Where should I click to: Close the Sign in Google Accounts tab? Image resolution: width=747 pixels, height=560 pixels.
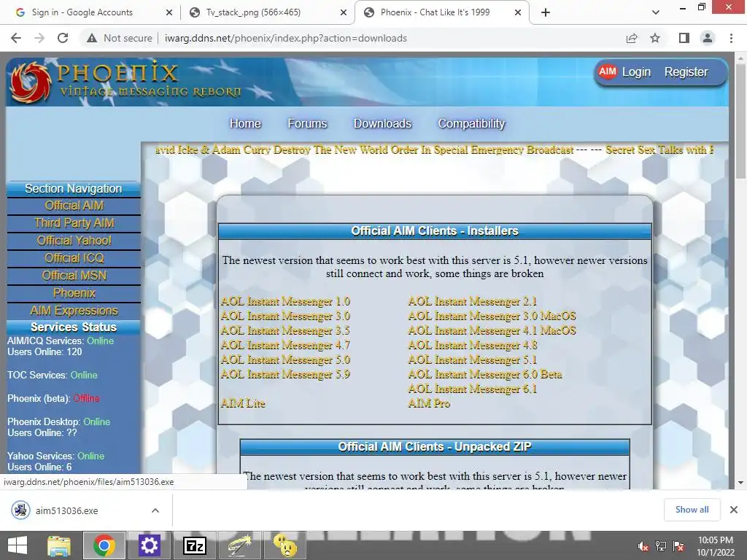pos(169,13)
